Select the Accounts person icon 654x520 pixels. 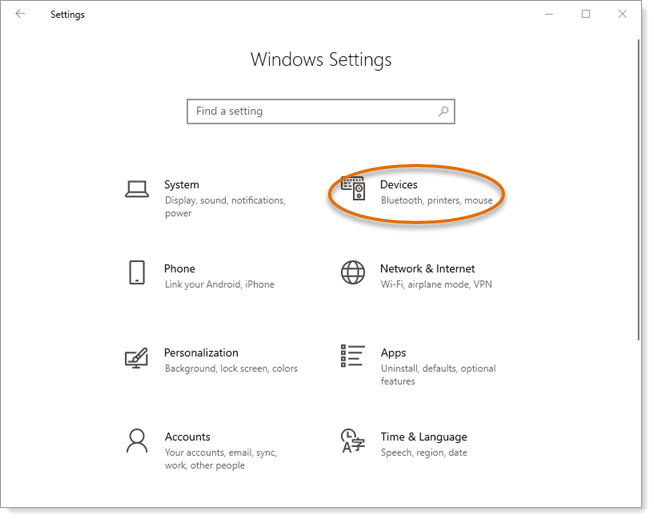coord(137,441)
